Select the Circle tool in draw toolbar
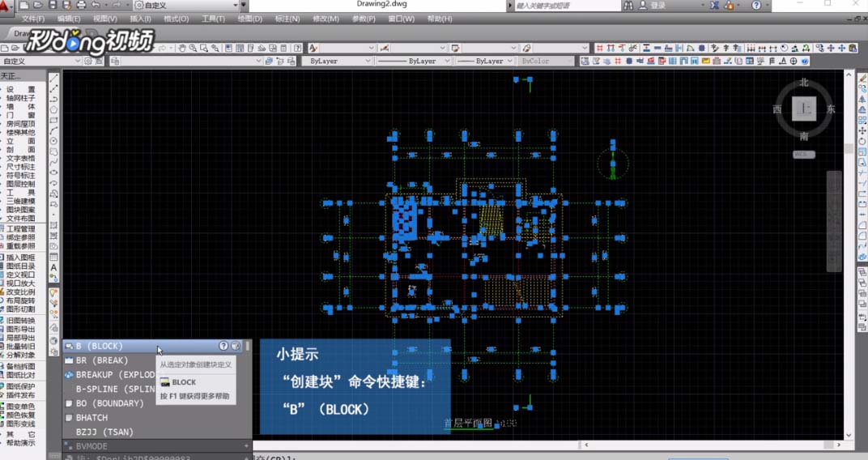The image size is (868, 460). click(53, 141)
